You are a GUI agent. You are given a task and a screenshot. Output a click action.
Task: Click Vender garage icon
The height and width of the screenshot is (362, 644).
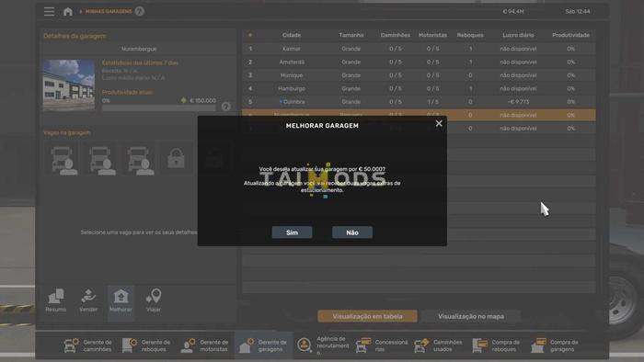(88, 301)
